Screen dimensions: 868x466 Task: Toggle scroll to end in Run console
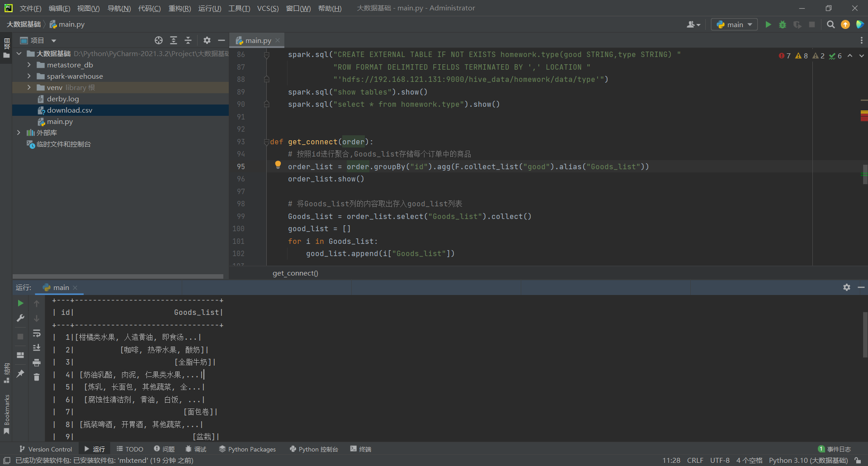[x=37, y=348]
